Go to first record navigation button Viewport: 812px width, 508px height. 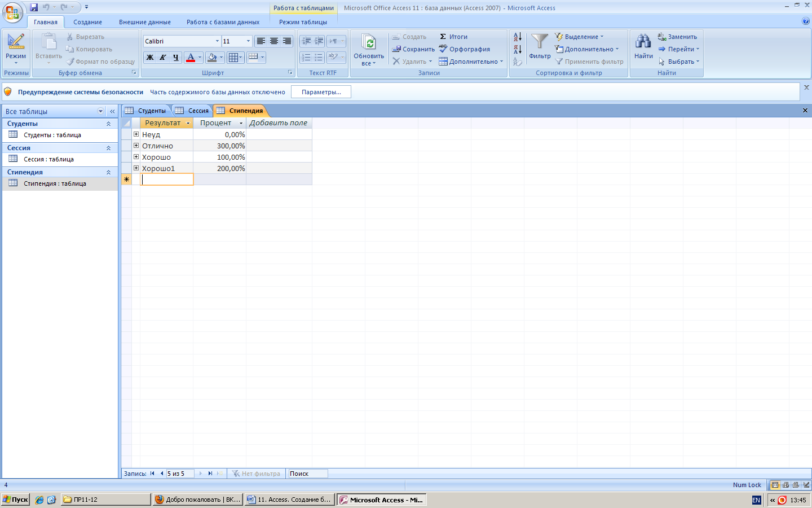pyautogui.click(x=152, y=474)
